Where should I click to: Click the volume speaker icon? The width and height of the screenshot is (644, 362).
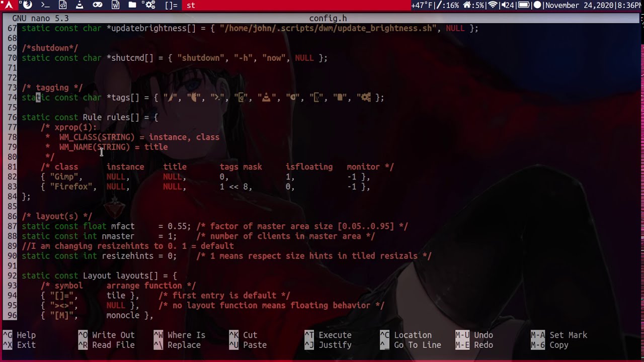(x=504, y=5)
